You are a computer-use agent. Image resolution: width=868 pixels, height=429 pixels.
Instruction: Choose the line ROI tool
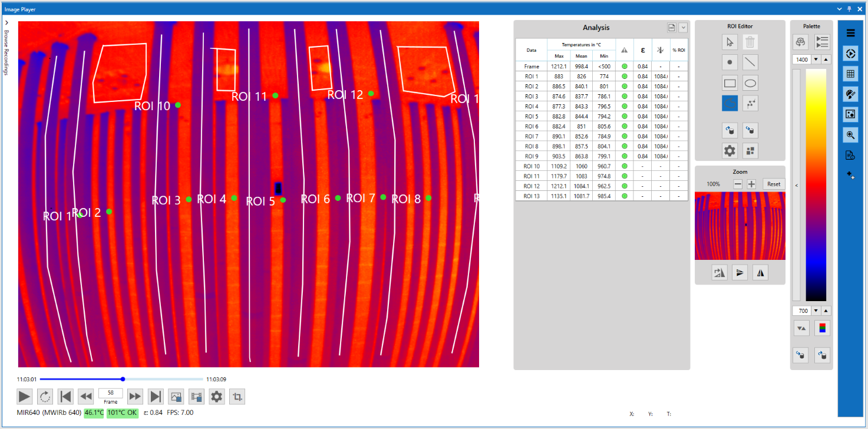click(x=750, y=62)
